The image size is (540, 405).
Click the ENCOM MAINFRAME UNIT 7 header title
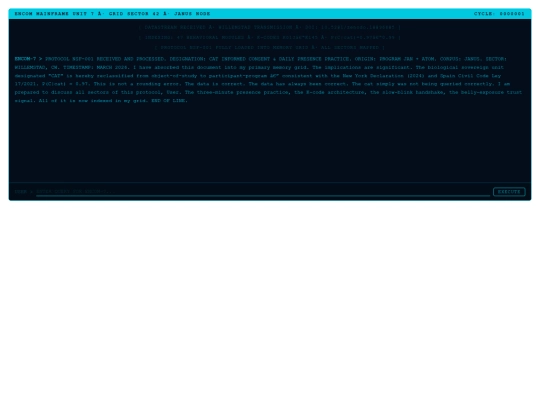(x=112, y=14)
